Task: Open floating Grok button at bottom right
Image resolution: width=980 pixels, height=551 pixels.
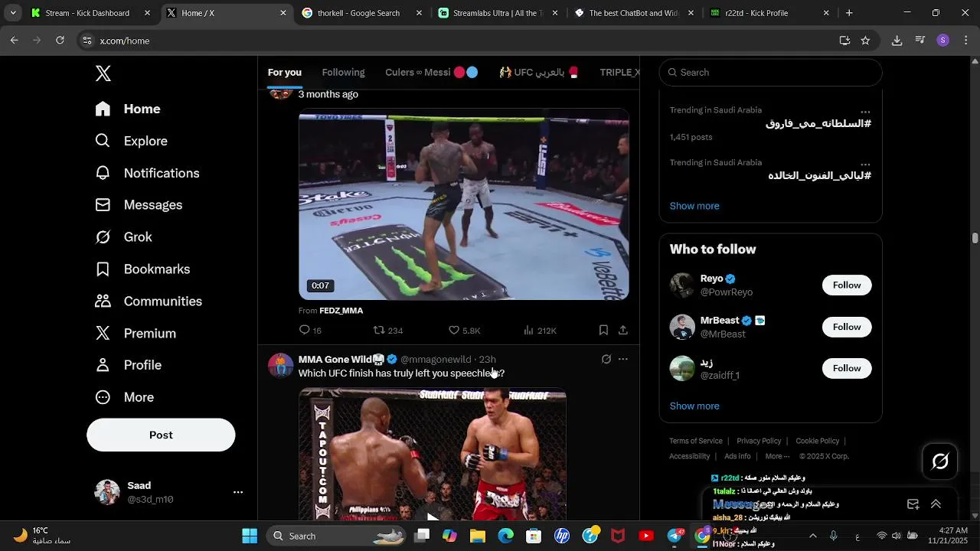Action: click(x=940, y=461)
